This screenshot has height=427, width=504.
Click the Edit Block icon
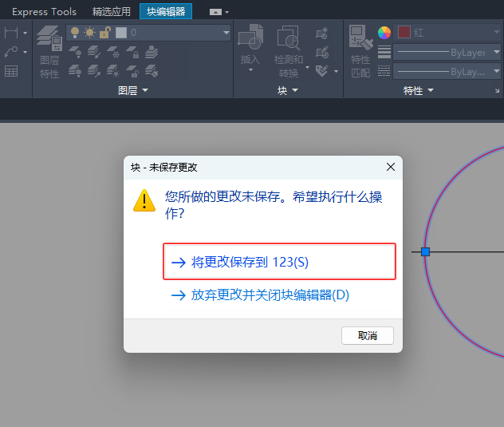pyautogui.click(x=321, y=52)
